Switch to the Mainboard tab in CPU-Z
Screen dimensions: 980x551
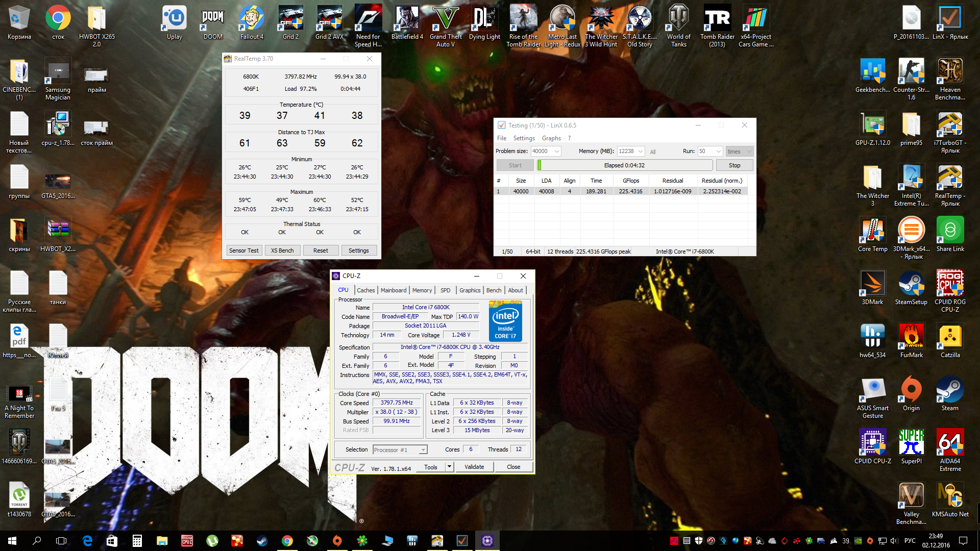coord(394,290)
